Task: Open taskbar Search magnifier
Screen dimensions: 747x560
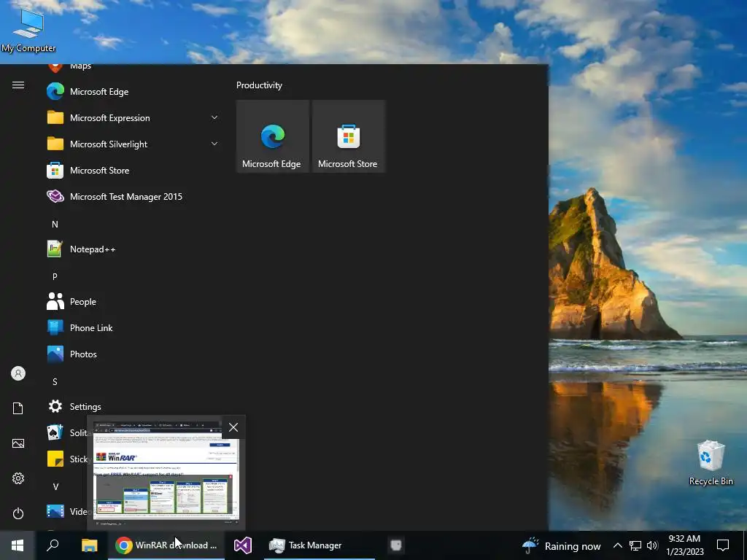Action: (53, 545)
